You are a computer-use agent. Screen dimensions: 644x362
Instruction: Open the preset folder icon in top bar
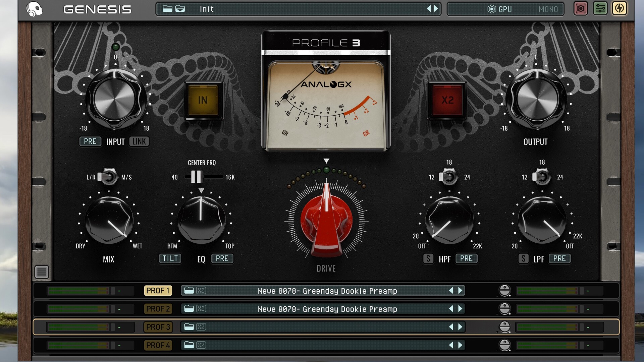(x=167, y=9)
